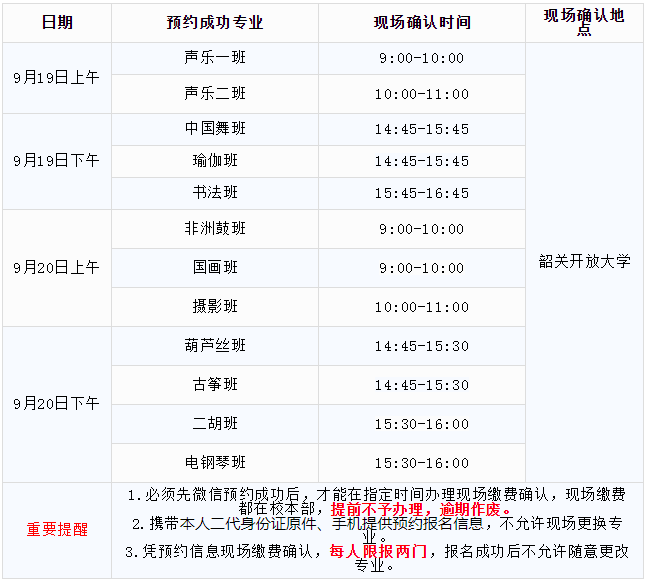Click the 二胡班 class cell

click(215, 424)
